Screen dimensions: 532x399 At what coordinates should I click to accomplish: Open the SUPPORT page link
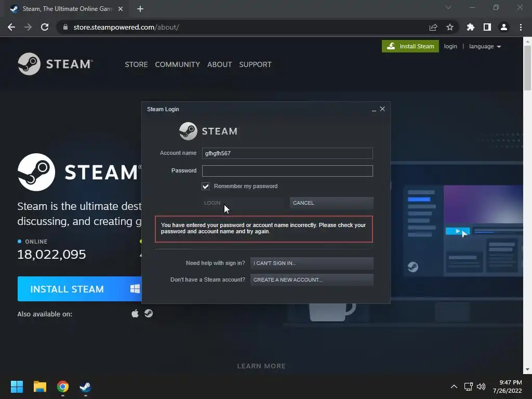(x=255, y=64)
